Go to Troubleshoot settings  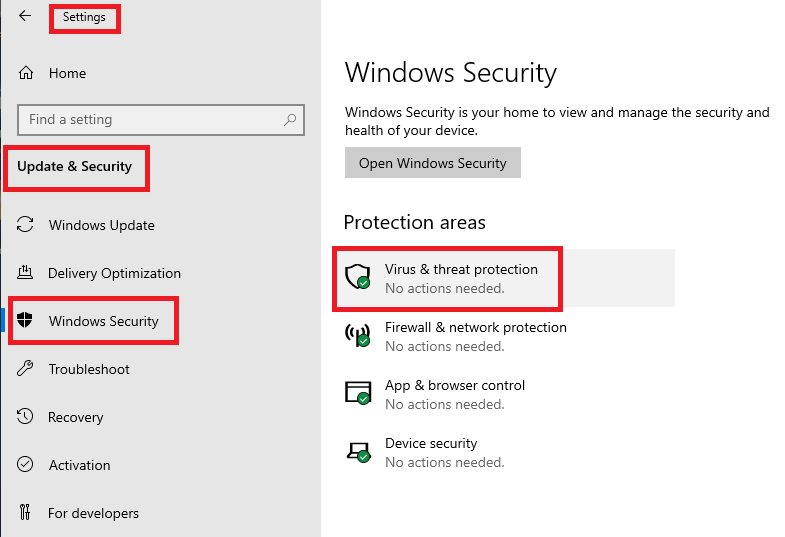tap(89, 369)
